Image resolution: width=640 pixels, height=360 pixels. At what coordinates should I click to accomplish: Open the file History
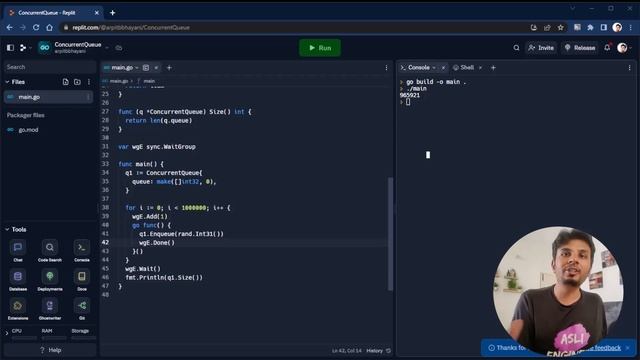(x=378, y=351)
